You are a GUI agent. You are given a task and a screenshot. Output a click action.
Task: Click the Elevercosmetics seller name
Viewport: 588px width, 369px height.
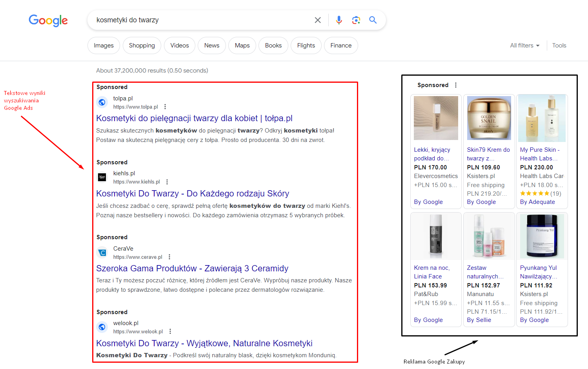pos(436,176)
